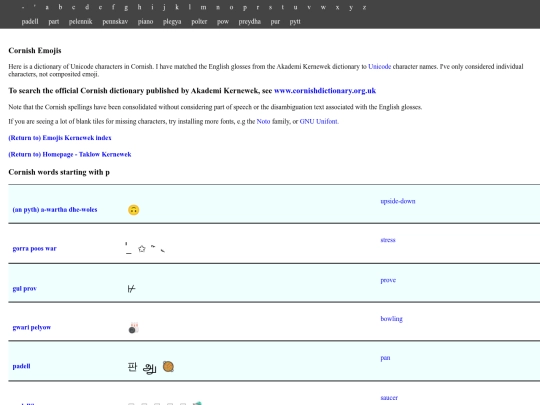Click the 'Cornish Emojis' heading

[x=35, y=51]
